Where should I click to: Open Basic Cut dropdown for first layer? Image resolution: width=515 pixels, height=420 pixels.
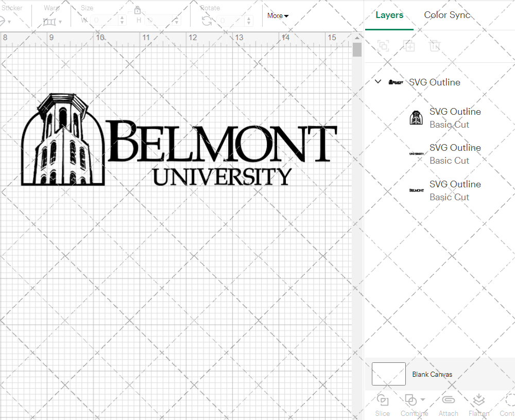tap(449, 125)
